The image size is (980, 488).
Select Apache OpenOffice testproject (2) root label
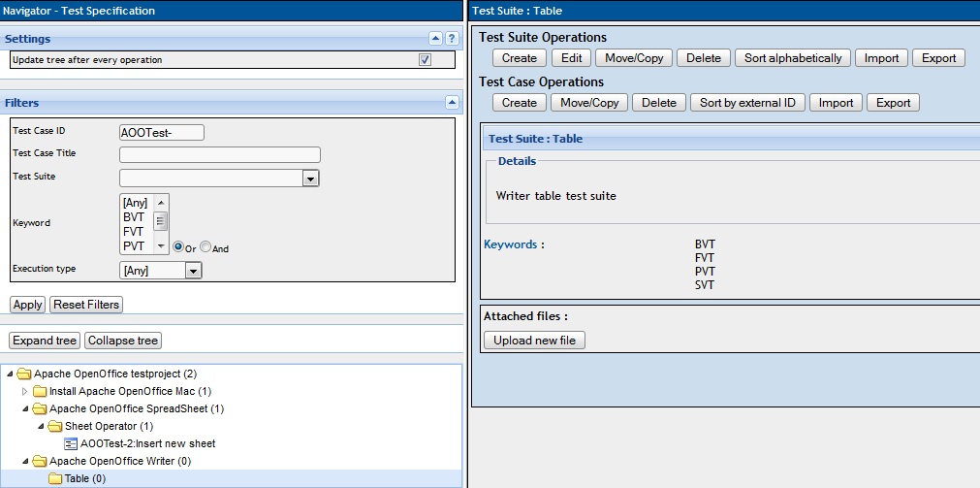[x=115, y=374]
